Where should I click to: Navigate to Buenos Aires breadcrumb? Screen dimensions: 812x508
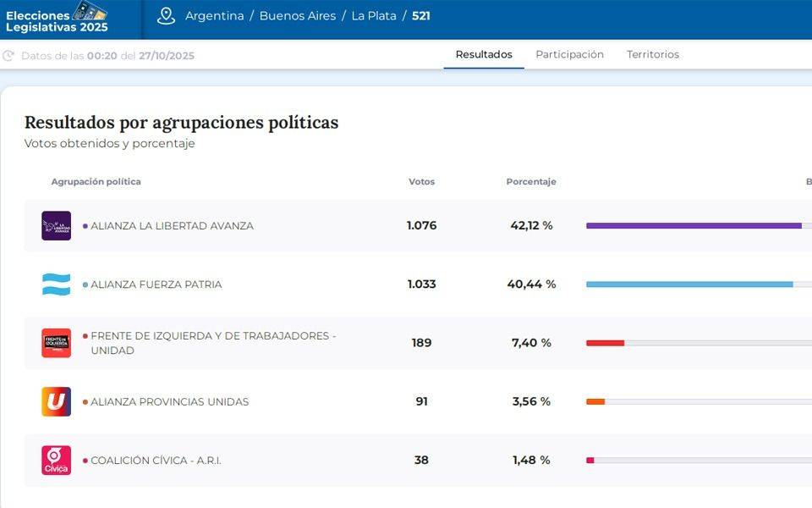click(x=297, y=16)
